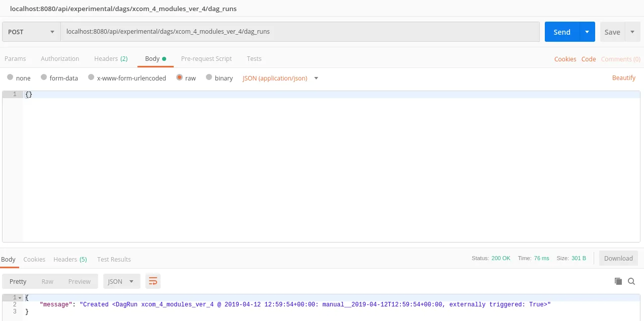Viewport: 644px width, 321px height.
Task: Select the response Body tab
Action: [x=8, y=259]
